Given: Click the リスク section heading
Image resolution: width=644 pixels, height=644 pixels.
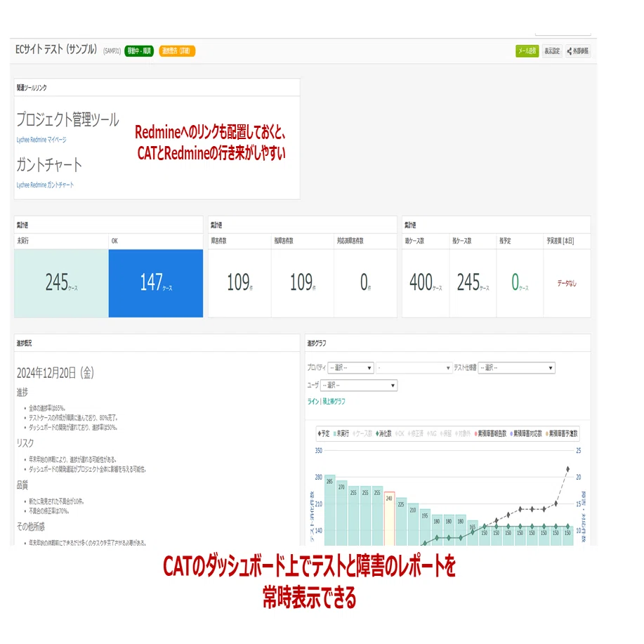Looking at the screenshot, I should [x=25, y=443].
